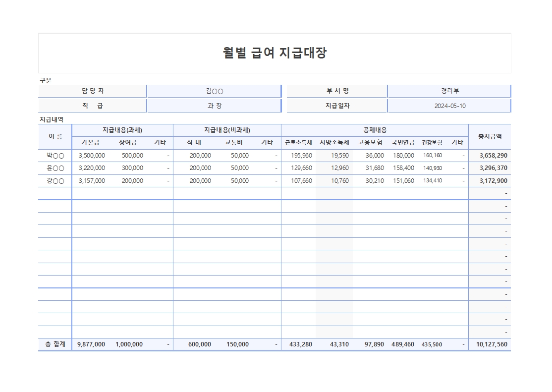Click the 과장 position value

point(215,106)
